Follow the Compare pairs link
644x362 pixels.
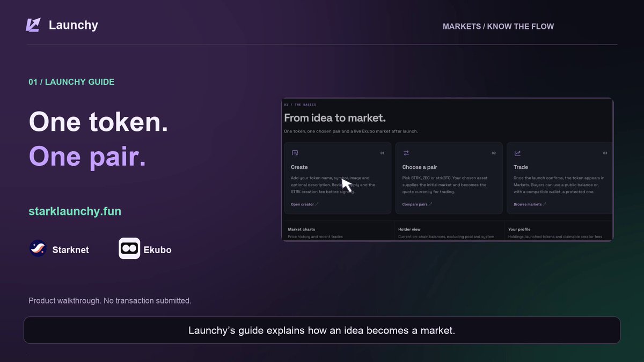[418, 204]
